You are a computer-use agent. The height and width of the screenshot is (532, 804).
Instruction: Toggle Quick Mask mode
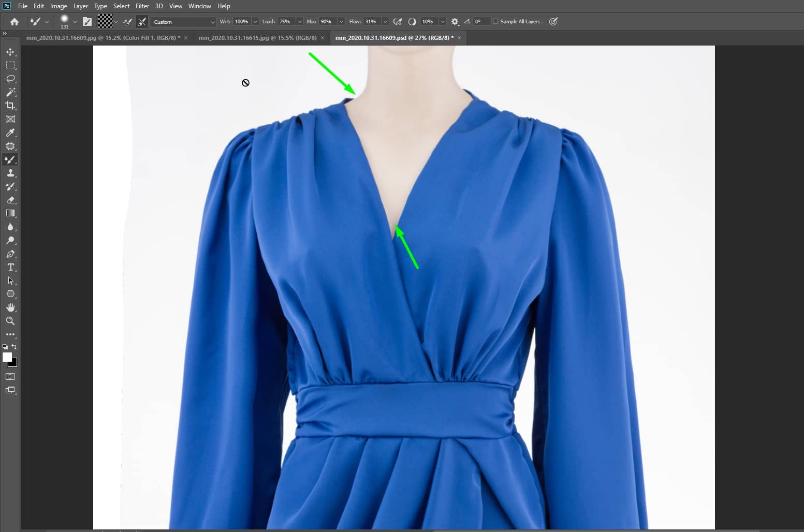[x=10, y=377]
